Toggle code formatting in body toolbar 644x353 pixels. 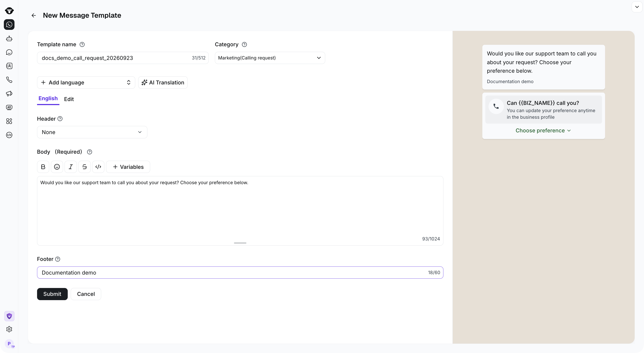point(98,167)
